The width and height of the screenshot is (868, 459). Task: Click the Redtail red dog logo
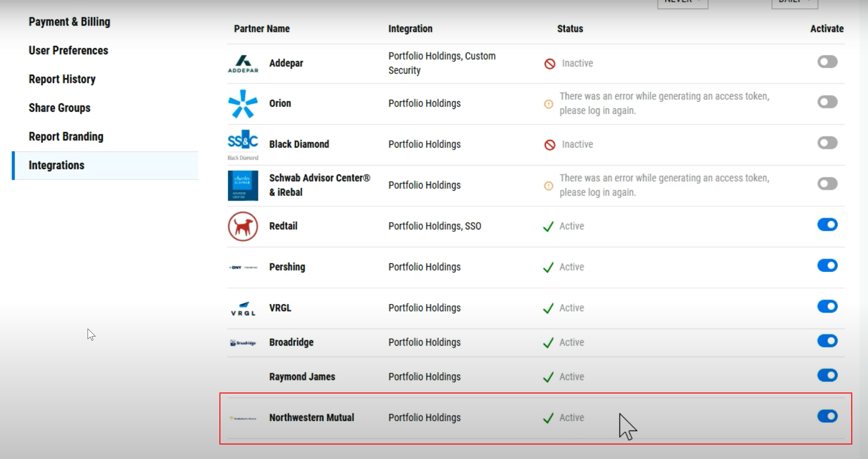point(243,226)
